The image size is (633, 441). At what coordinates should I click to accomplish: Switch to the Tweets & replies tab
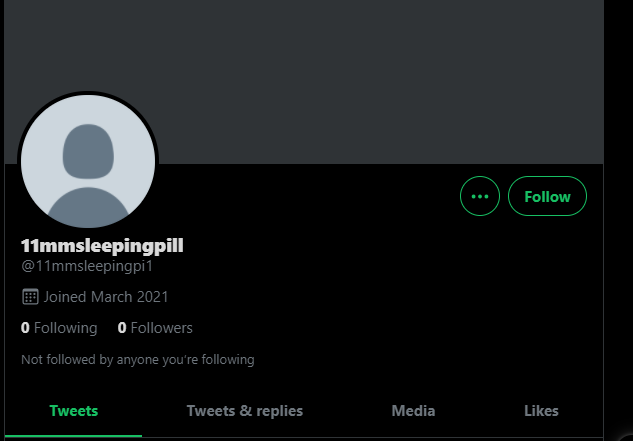(245, 411)
